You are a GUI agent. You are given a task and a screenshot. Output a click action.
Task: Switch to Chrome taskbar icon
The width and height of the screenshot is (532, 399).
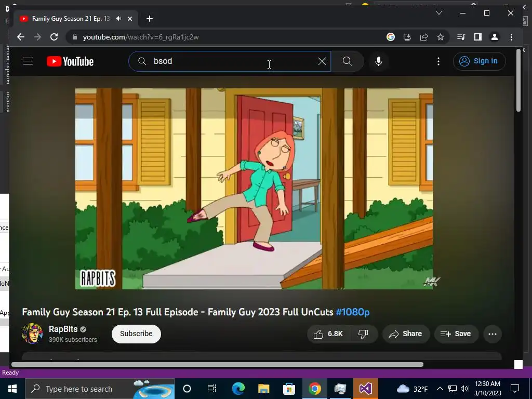[314, 389]
